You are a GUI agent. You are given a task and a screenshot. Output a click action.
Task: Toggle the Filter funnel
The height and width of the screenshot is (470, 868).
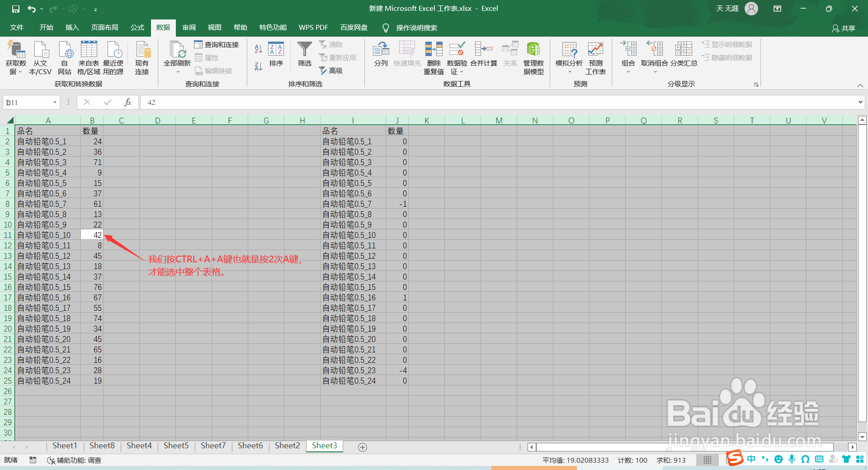(304, 54)
